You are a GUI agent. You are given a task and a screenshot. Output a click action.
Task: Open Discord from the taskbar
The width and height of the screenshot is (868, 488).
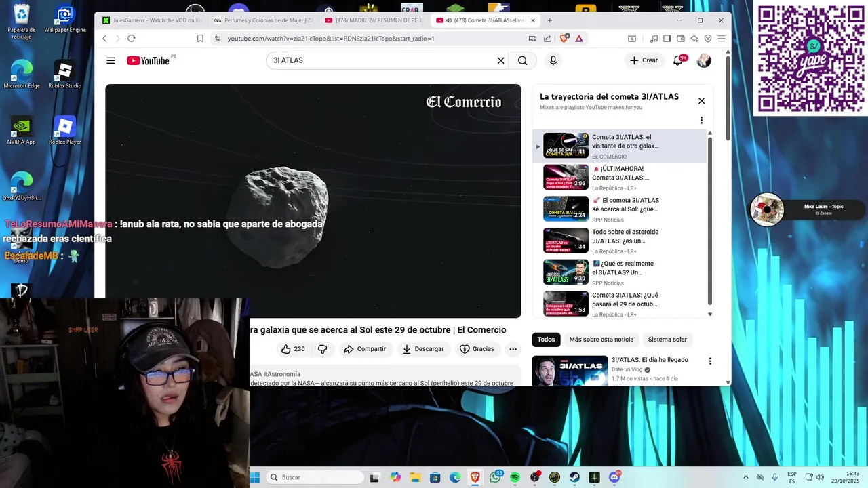(614, 477)
